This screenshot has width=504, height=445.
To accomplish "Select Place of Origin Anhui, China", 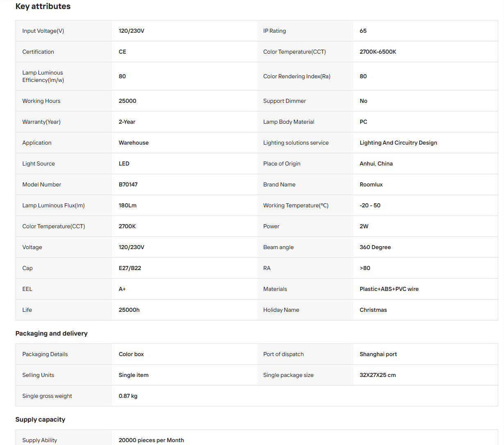I will [x=376, y=163].
